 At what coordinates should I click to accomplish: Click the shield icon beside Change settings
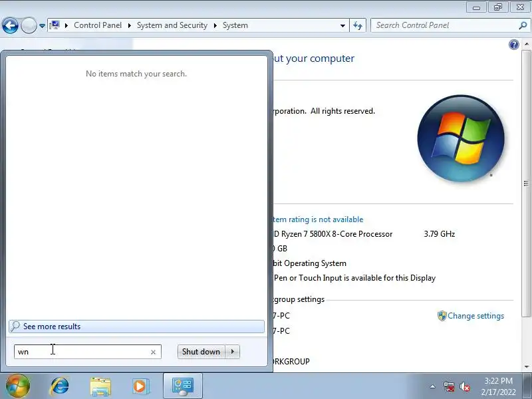(442, 316)
